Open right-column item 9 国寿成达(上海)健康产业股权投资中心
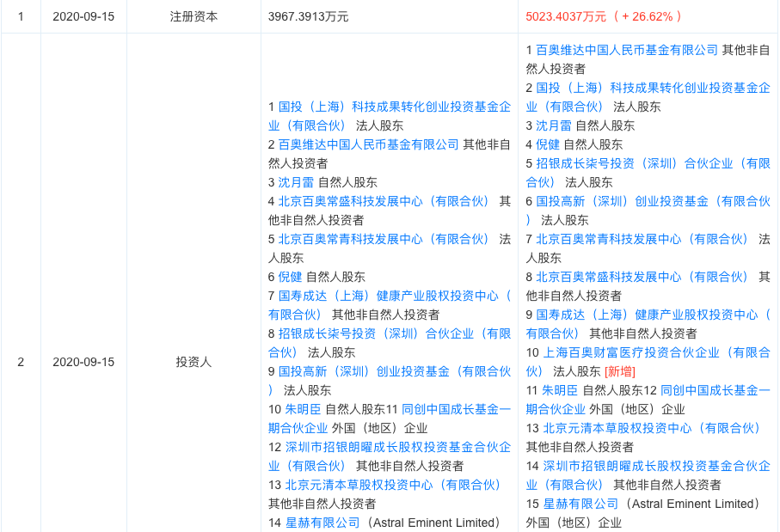 coord(653,315)
